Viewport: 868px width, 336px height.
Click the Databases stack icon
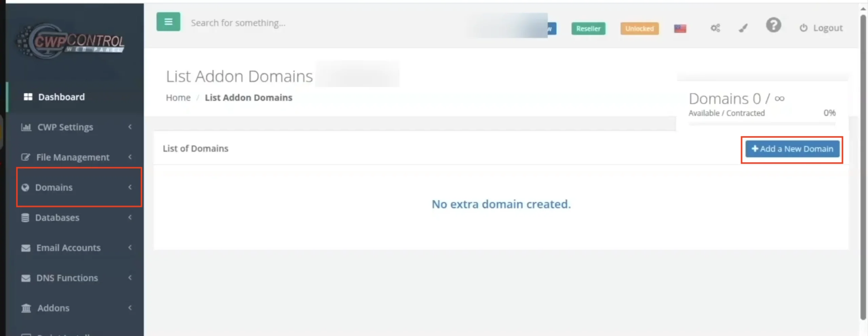coord(25,218)
